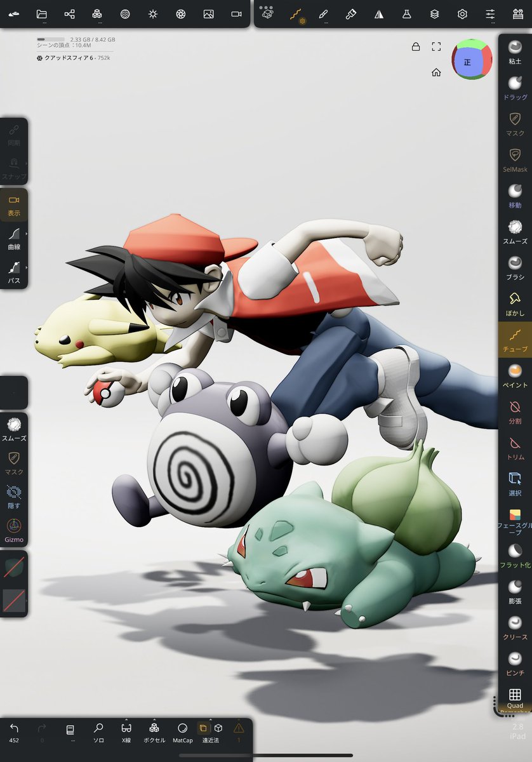532x762 pixels.
Task: Toggle the 表示 camera button
Action: (x=14, y=206)
